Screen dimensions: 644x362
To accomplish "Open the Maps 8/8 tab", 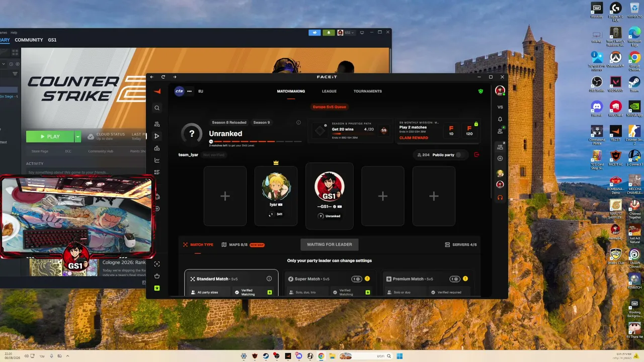I will (243, 245).
